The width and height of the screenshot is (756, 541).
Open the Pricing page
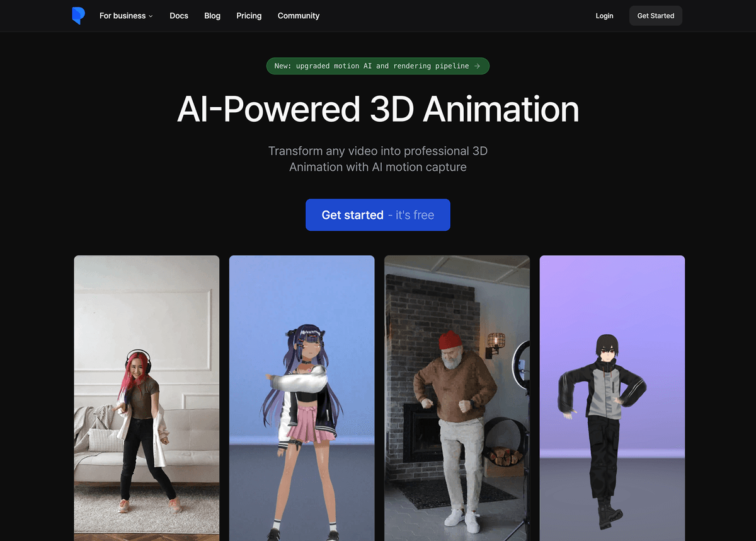coord(249,16)
